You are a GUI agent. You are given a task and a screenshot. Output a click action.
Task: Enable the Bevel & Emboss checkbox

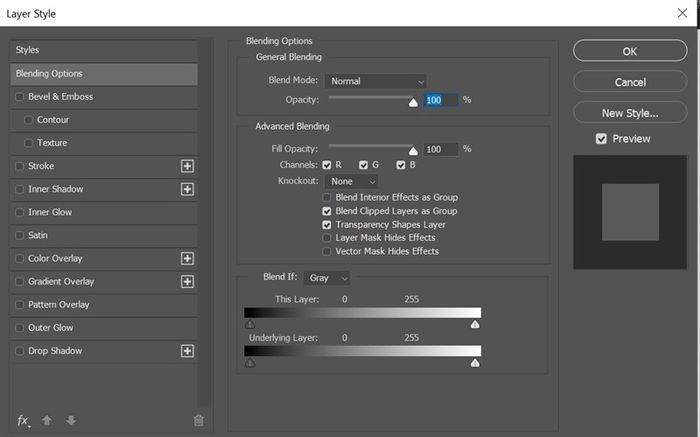coord(20,97)
